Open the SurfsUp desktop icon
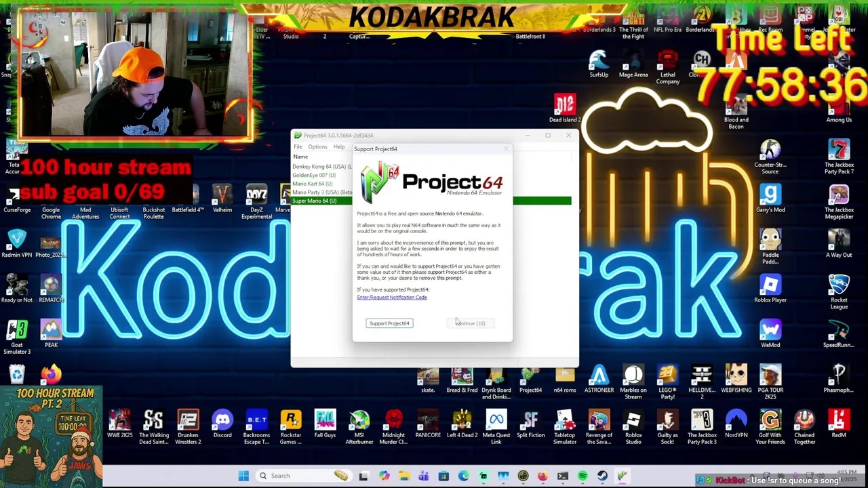 (599, 64)
